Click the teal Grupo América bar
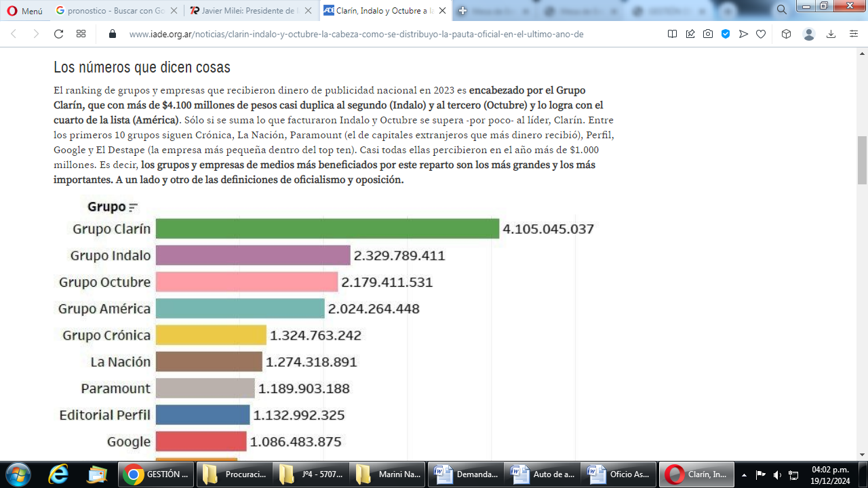Image resolution: width=868 pixels, height=488 pixels. pos(240,308)
